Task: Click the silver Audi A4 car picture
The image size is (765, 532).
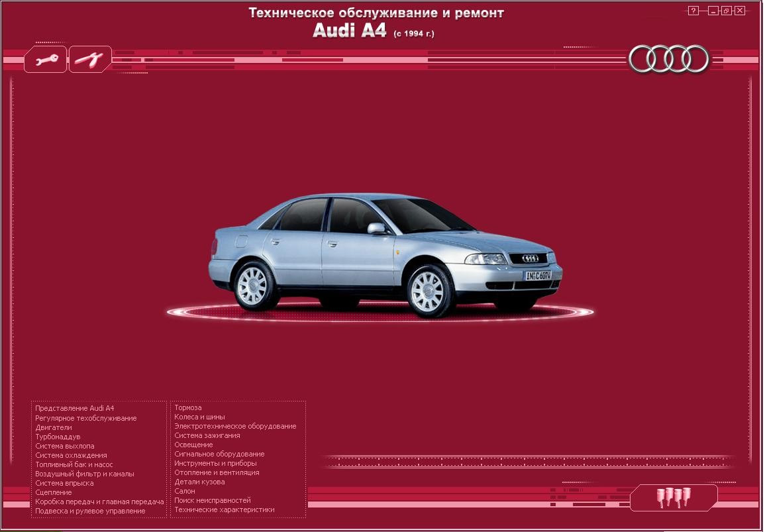Action: click(x=385, y=255)
